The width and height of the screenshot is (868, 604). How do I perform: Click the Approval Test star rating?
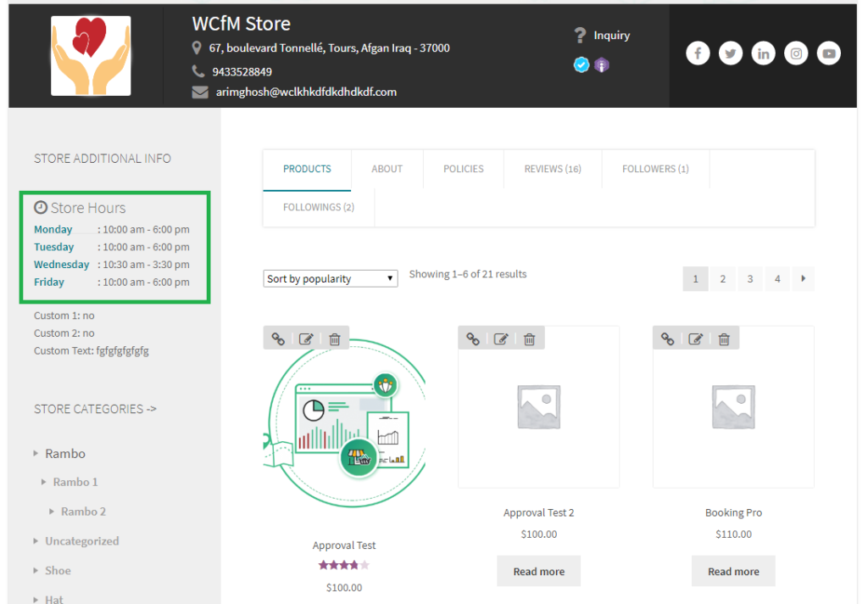pos(344,565)
